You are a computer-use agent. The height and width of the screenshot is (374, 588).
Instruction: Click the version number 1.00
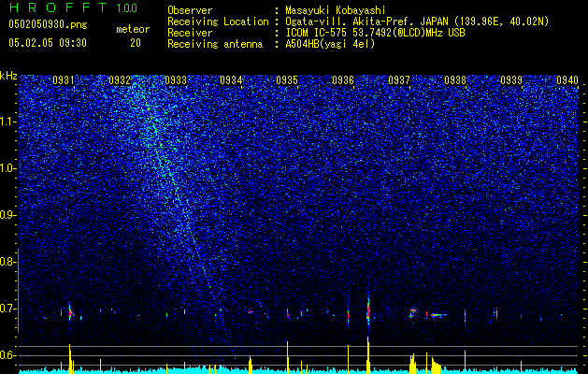pos(126,7)
